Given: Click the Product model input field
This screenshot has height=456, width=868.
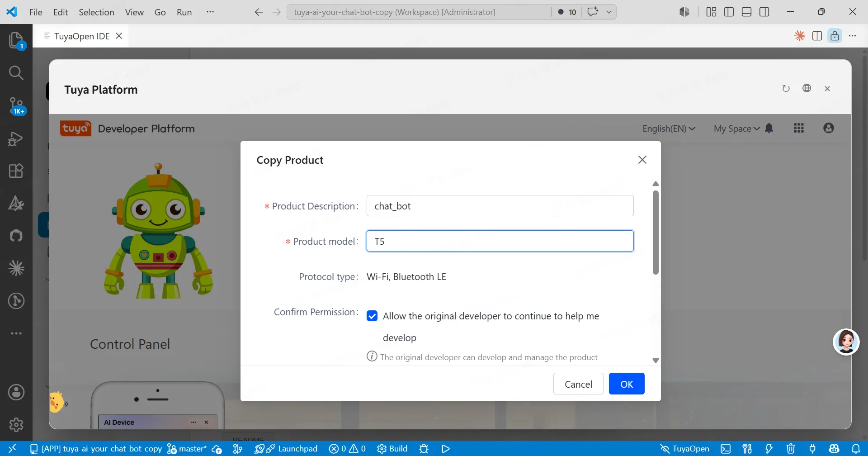Looking at the screenshot, I should click(x=500, y=241).
